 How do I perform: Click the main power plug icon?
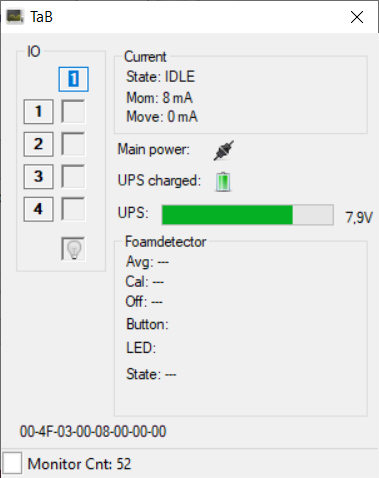click(224, 151)
